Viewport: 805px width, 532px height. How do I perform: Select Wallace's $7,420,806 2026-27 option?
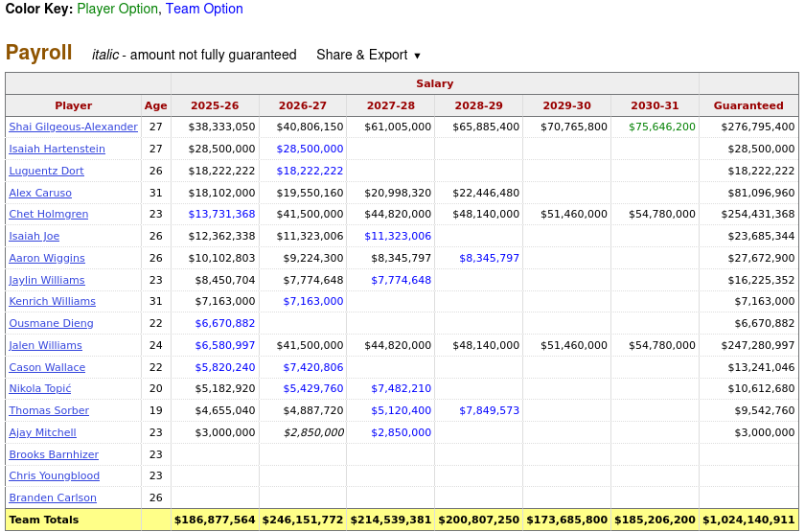coord(313,368)
